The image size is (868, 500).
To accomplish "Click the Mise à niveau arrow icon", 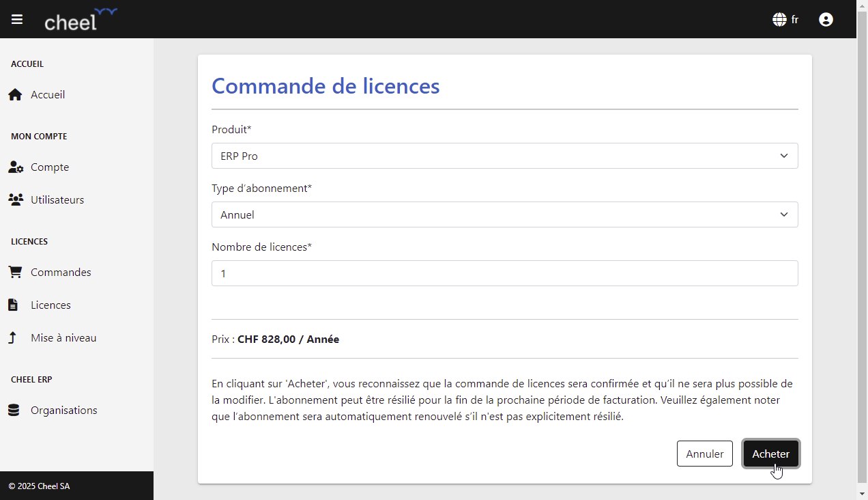I will click(12, 338).
